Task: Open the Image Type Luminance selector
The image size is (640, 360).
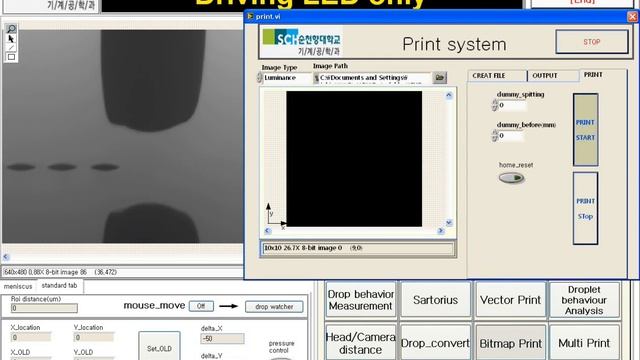Action: (x=287, y=78)
